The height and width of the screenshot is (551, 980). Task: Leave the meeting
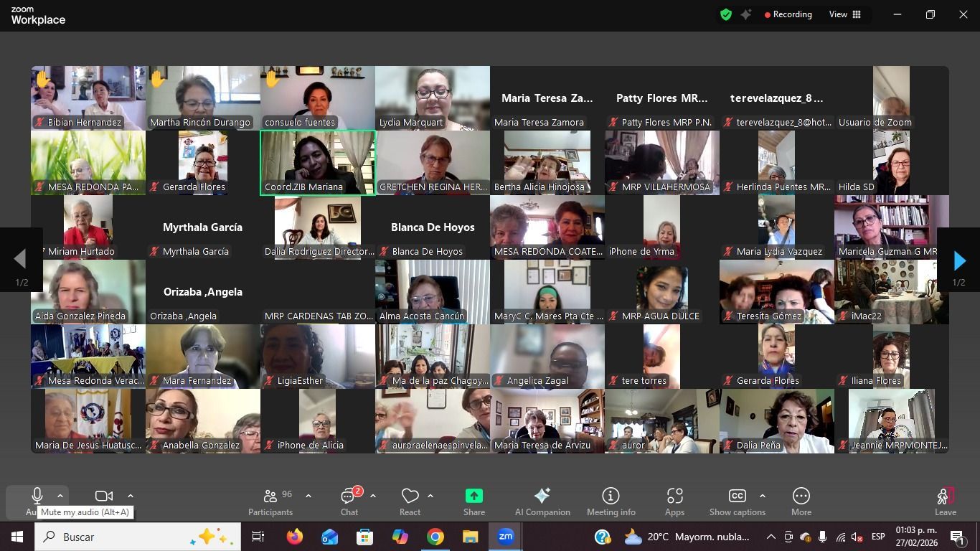[946, 501]
